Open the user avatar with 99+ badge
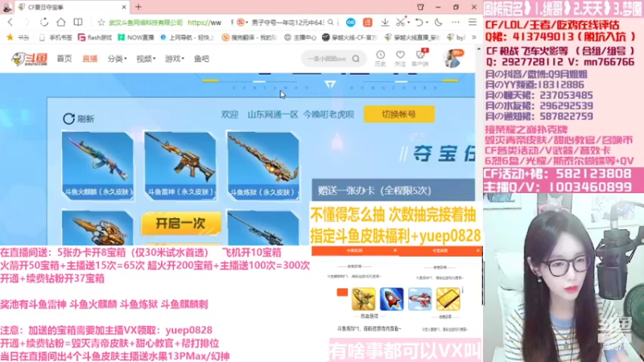Viewport: 644px width, 362px height. pyautogui.click(x=452, y=58)
